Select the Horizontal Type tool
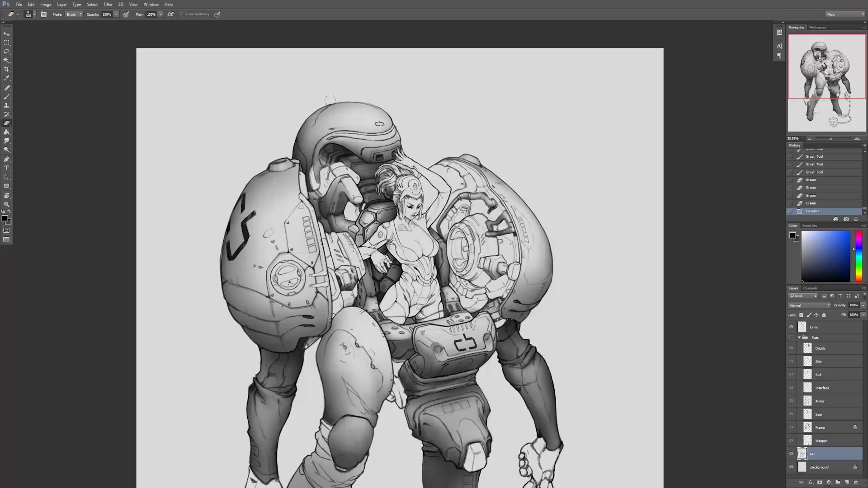Image resolution: width=868 pixels, height=488 pixels. [6, 168]
